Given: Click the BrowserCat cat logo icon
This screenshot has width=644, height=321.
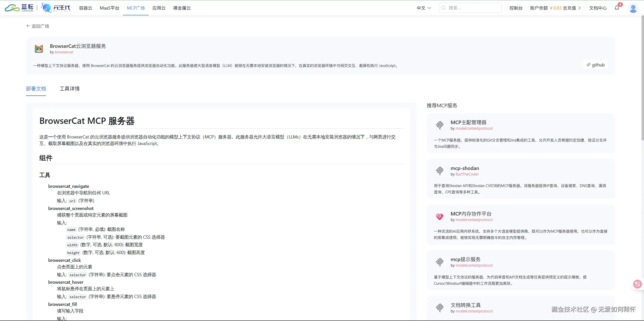Looking at the screenshot, I should click(39, 49).
